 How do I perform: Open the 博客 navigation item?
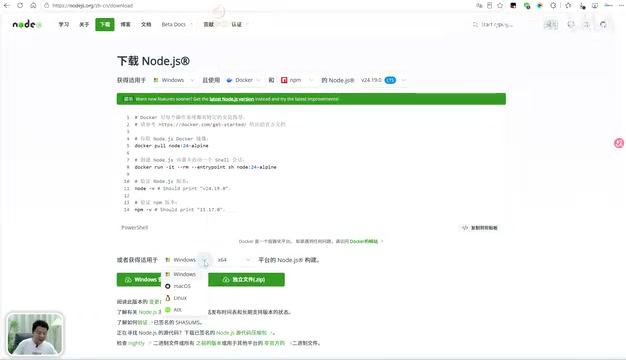126,24
